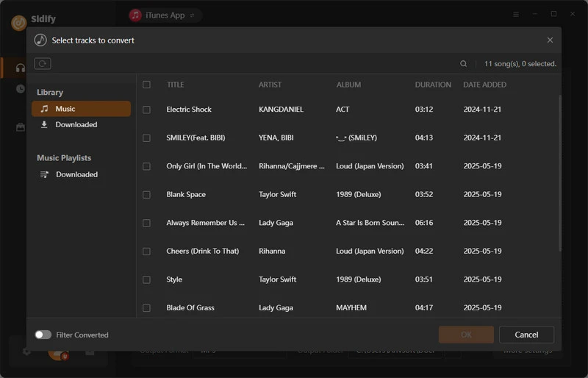The image size is (588, 378).
Task: Click the clock history icon in Sidify sidebar
Action: (21, 89)
